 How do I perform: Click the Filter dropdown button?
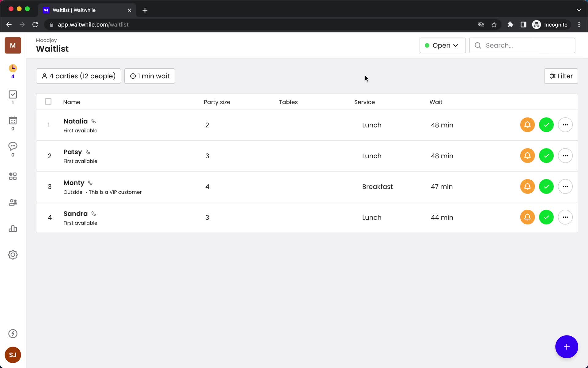coord(560,75)
